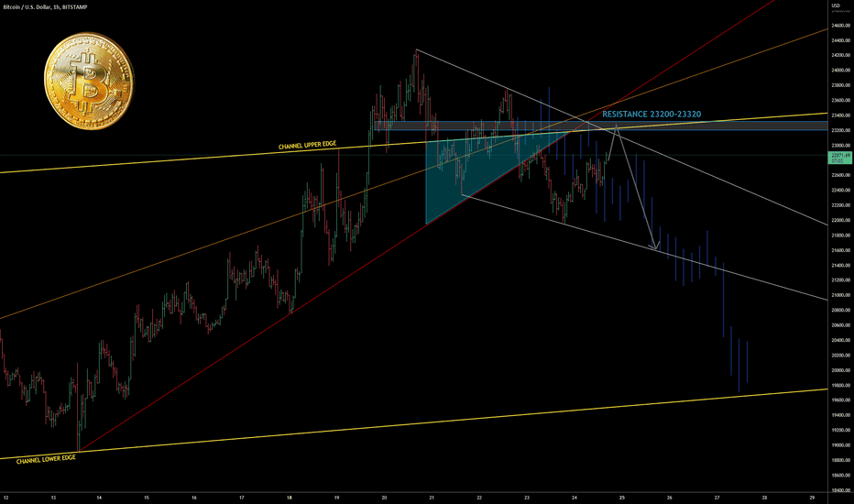Click 21000.00 on the price axis
The image size is (854, 504).
[841, 295]
